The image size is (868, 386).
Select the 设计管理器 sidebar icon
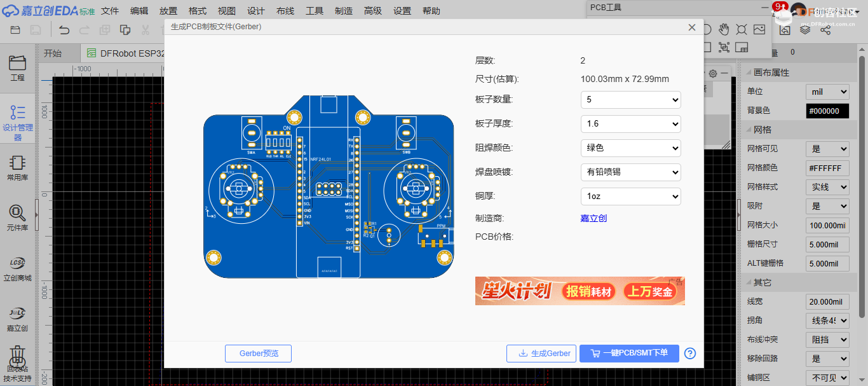(17, 121)
